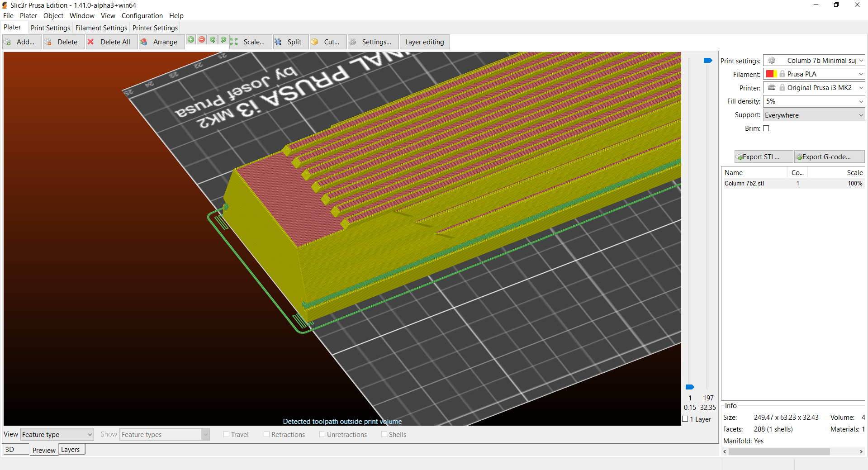Click the red minus decrease copies icon
The width and height of the screenshot is (868, 470).
(x=202, y=40)
